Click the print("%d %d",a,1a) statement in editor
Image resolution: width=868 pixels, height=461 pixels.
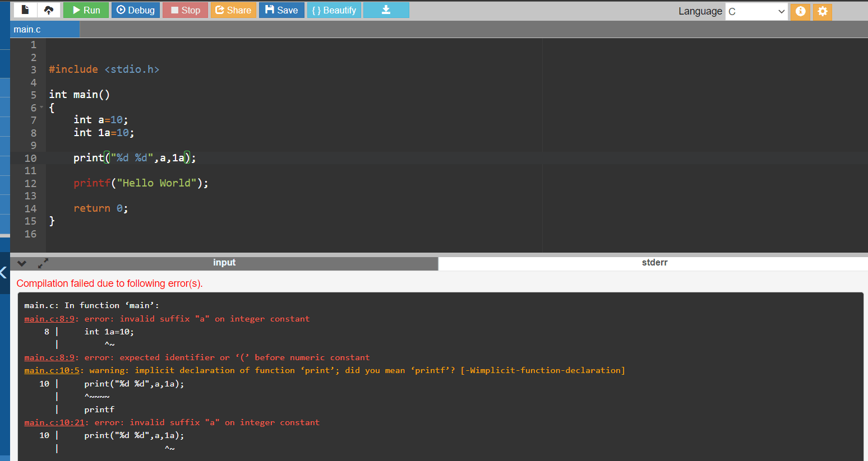click(x=135, y=158)
